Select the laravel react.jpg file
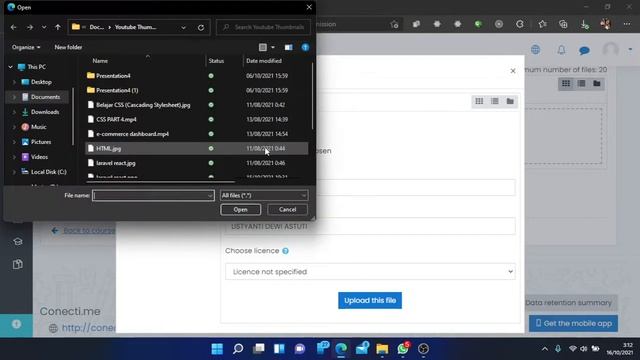 [116, 163]
